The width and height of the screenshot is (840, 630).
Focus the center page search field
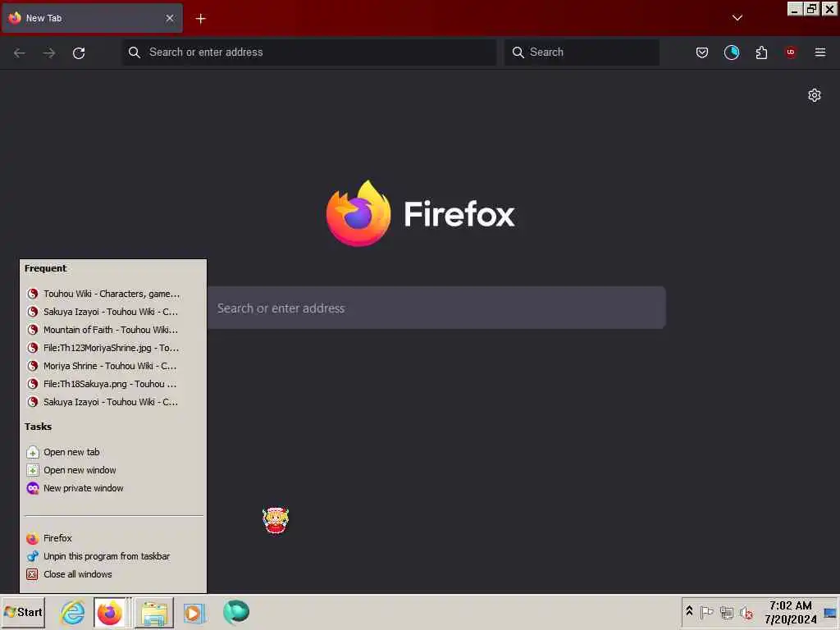[x=436, y=308]
